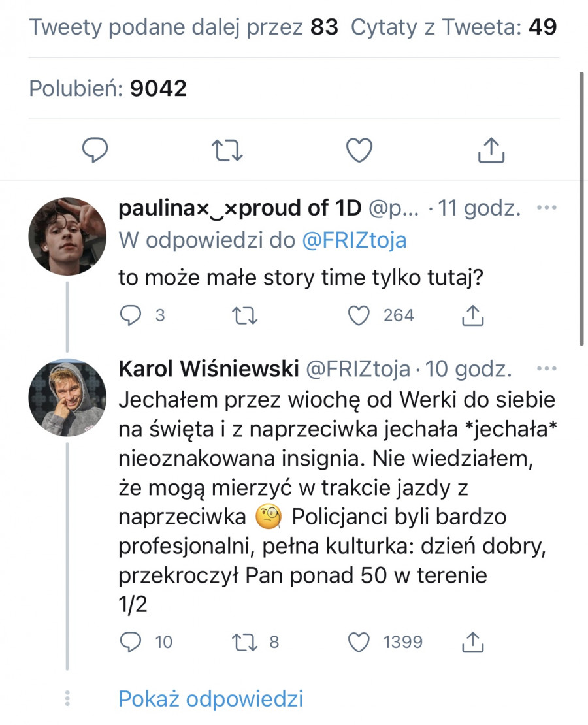The image size is (588, 725).
Task: View retweets list "Tweety podane dalej"
Action: click(x=184, y=27)
